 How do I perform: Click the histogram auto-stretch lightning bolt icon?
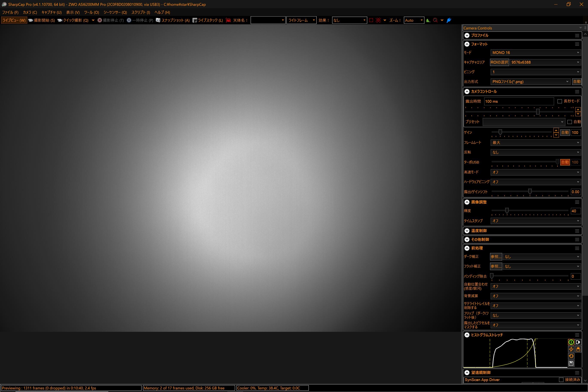tap(571, 349)
